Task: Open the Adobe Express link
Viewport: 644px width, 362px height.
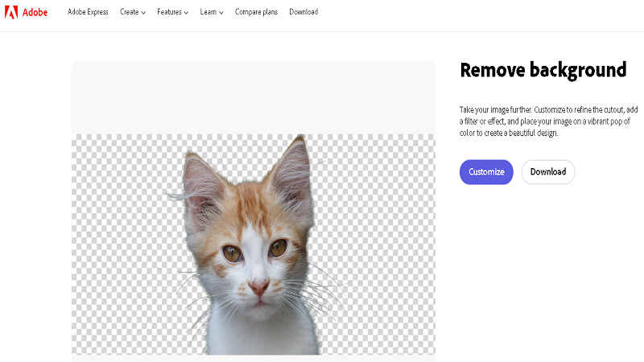Action: click(88, 12)
